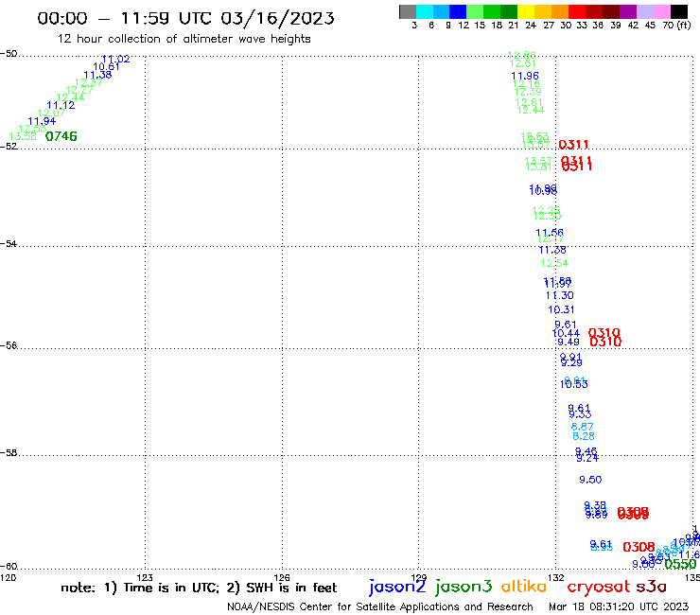The image size is (700, 615).
Task: Click the wave height value '11.12'
Action: tap(61, 105)
